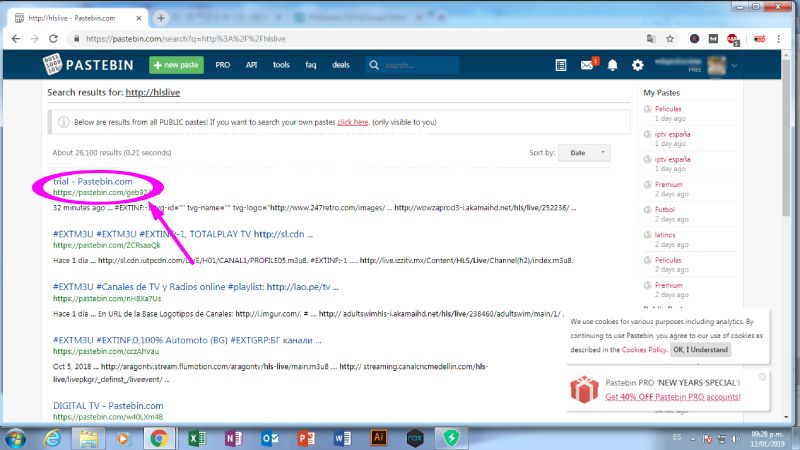Click the pastebin.com/ZCRsaaQk URL

click(107, 245)
